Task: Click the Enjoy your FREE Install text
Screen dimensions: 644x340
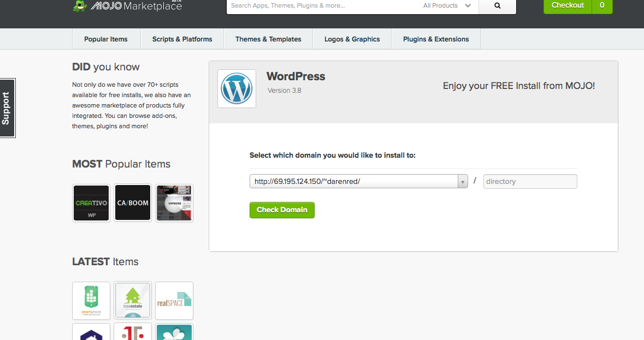Action: click(x=519, y=86)
